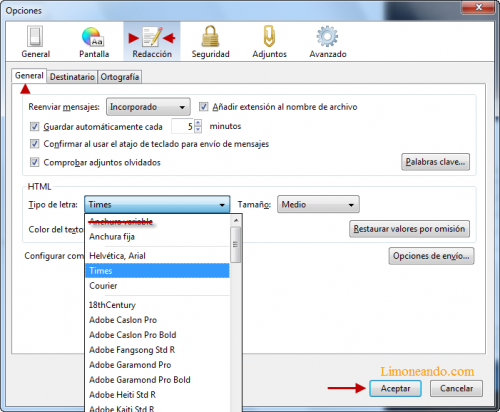Toggle Añadir extensión al nombre de archivo
The height and width of the screenshot is (412, 500).
point(204,107)
